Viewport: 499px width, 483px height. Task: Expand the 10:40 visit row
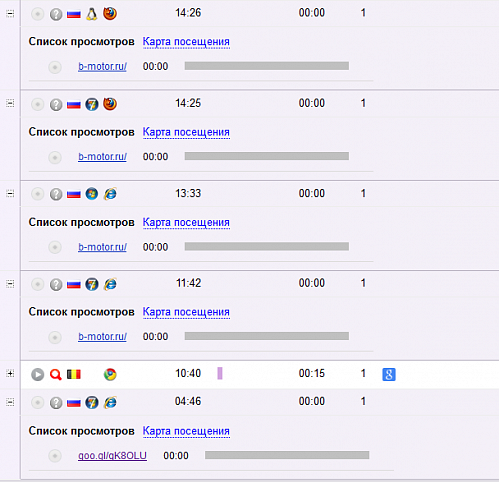pyautogui.click(x=10, y=374)
